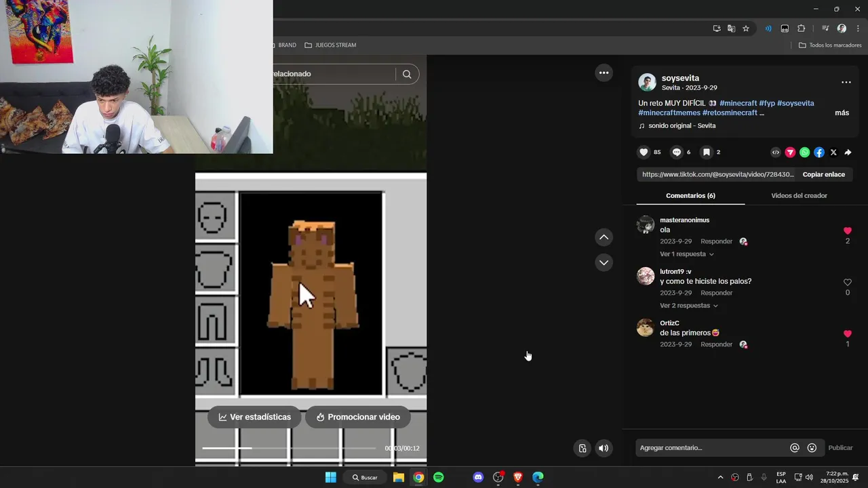Share the video to WhatsApp
The height and width of the screenshot is (488, 868).
(804, 152)
